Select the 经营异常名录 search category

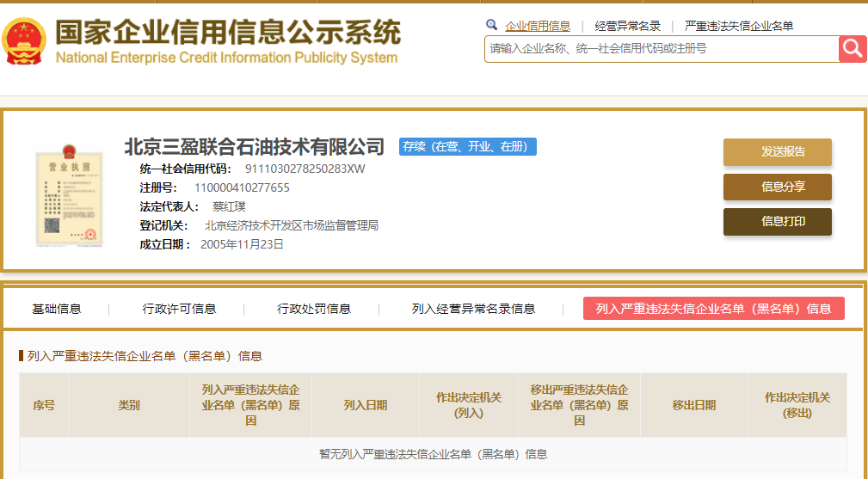628,26
